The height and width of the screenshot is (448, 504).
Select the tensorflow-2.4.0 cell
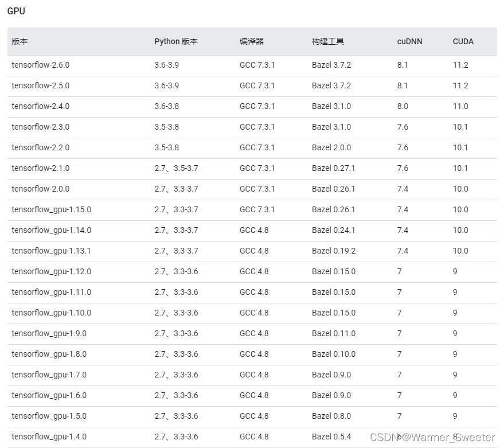[x=41, y=106]
